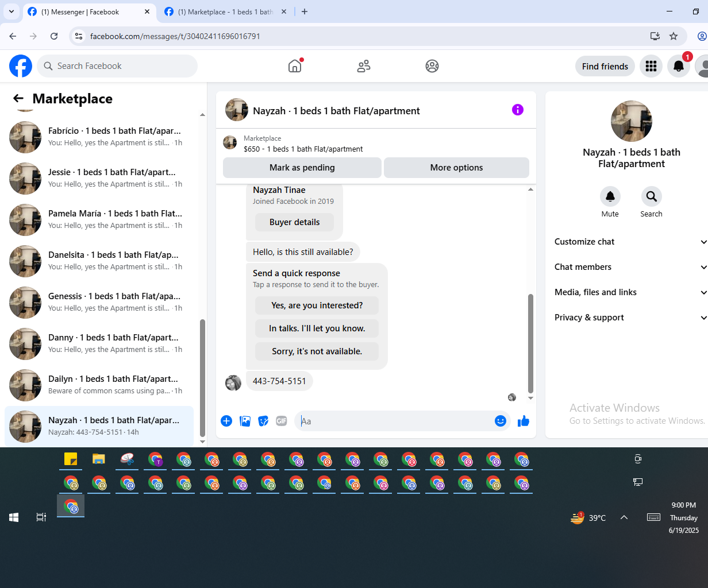Open the weather widget showing 39°C
The width and height of the screenshot is (708, 588).
point(588,517)
